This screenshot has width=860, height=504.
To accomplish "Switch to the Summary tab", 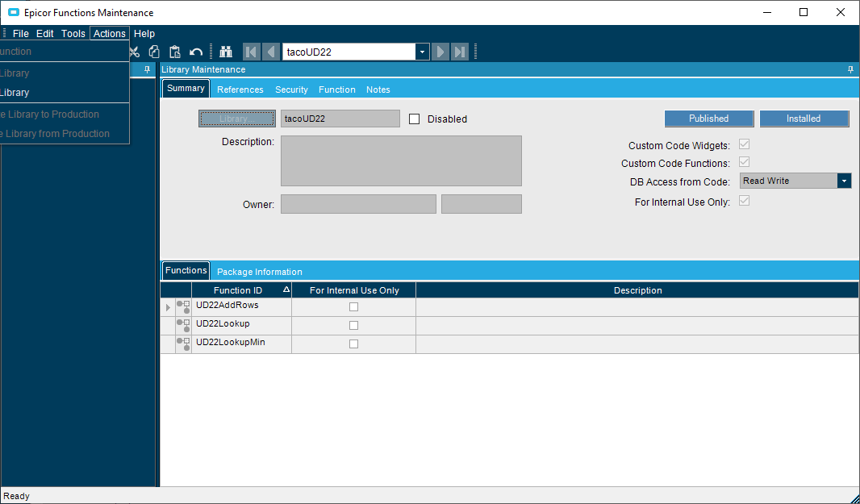I will click(186, 88).
